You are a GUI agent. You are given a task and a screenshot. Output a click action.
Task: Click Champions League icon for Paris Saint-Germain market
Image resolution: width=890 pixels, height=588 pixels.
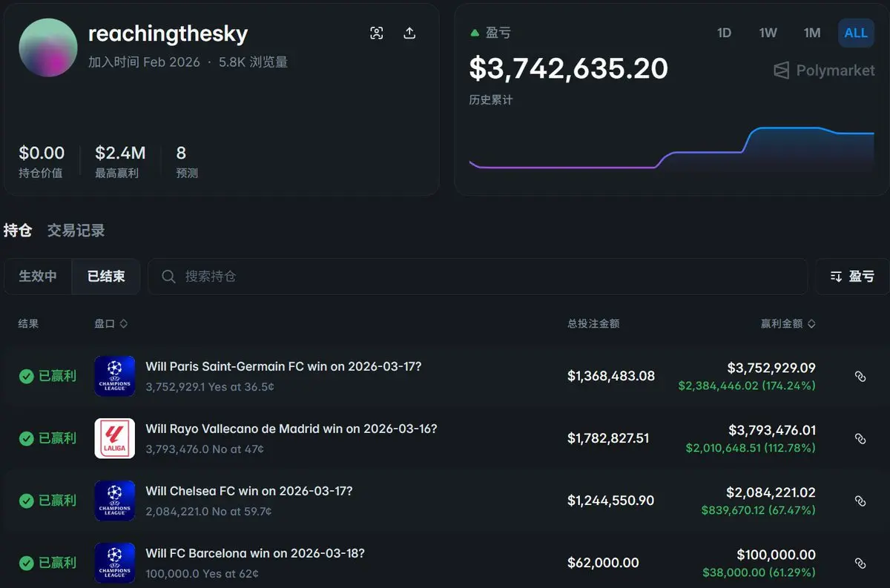click(x=115, y=376)
